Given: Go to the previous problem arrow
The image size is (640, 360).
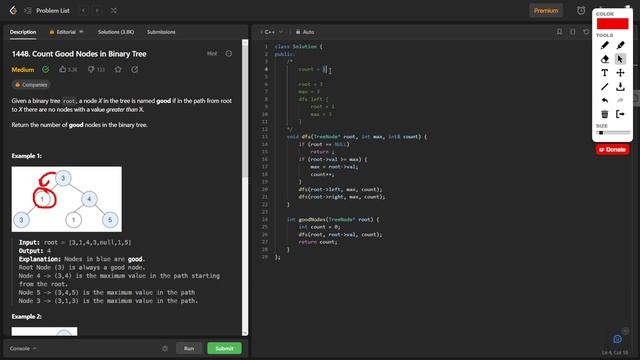Looking at the screenshot, I should 84,11.
